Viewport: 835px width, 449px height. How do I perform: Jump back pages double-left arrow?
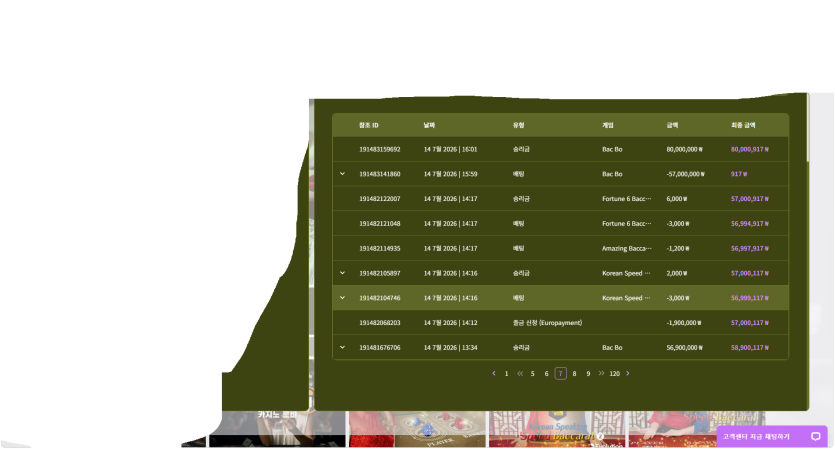(520, 373)
